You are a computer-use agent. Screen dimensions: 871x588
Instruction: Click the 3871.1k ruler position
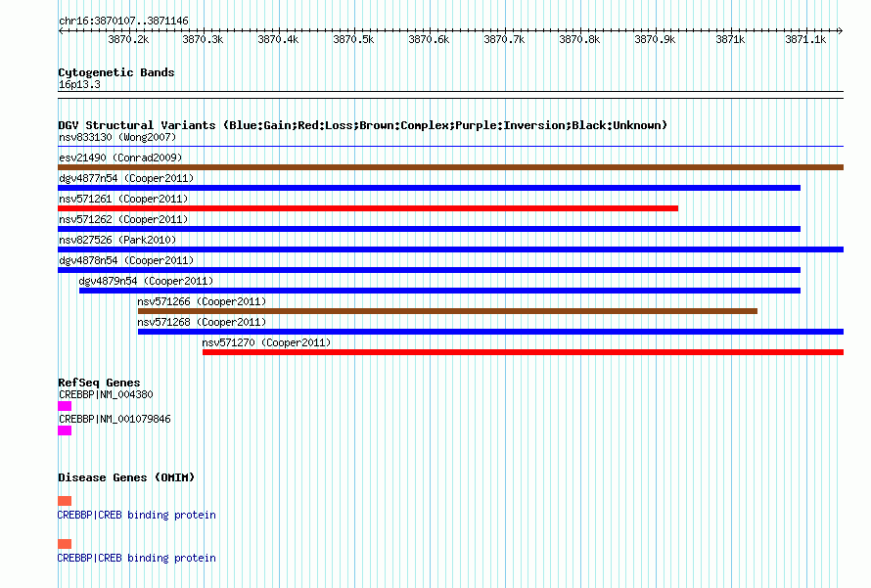(805, 39)
